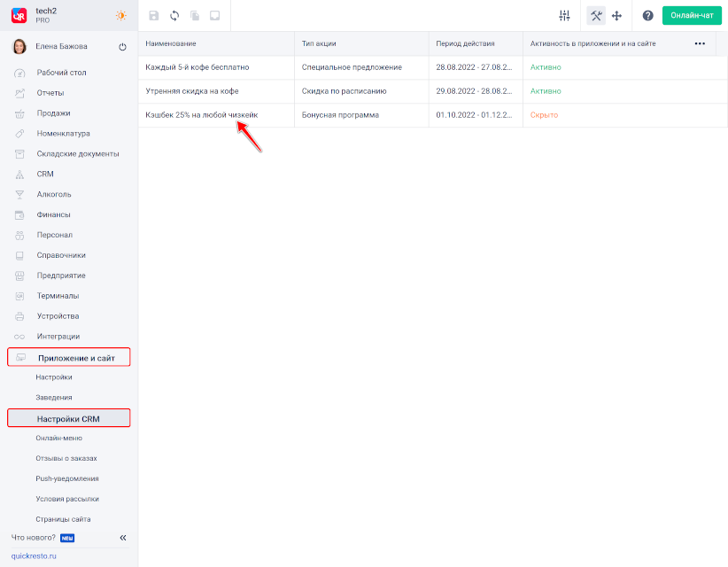Expand the Терминалы section
The height and width of the screenshot is (567, 728).
pyautogui.click(x=58, y=296)
